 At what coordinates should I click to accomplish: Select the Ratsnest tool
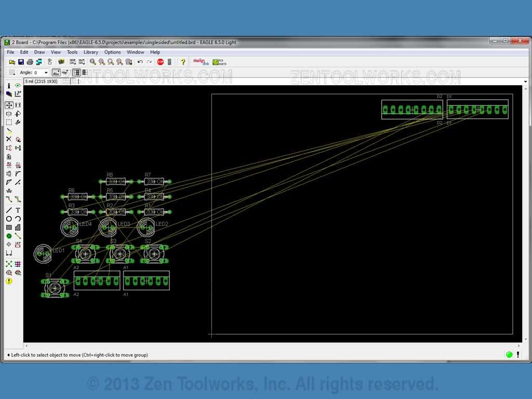click(x=9, y=264)
